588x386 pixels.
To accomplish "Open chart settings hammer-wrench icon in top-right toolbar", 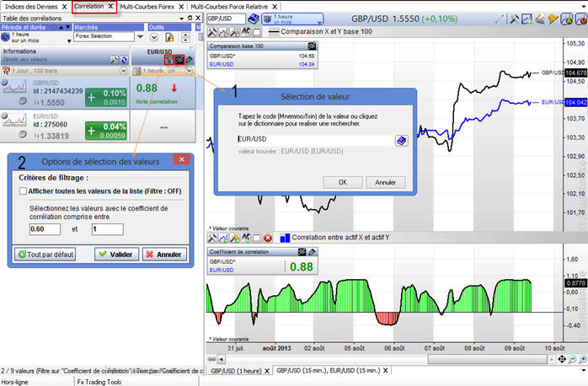I will (515, 19).
